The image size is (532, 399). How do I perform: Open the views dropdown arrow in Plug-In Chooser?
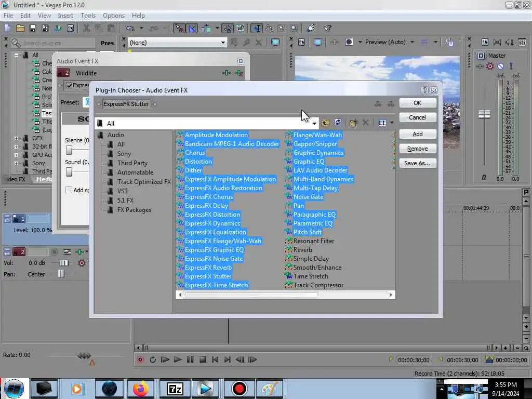392,123
